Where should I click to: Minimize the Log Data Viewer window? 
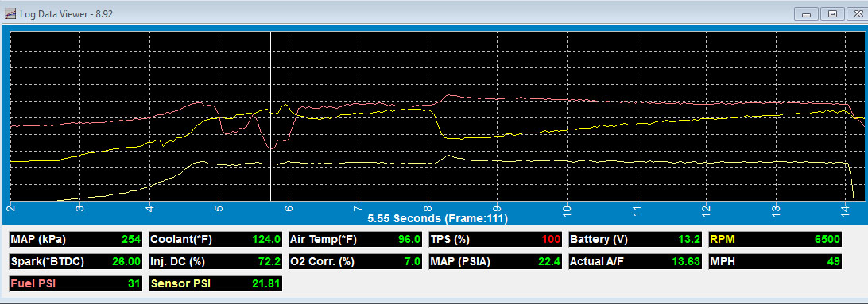807,14
